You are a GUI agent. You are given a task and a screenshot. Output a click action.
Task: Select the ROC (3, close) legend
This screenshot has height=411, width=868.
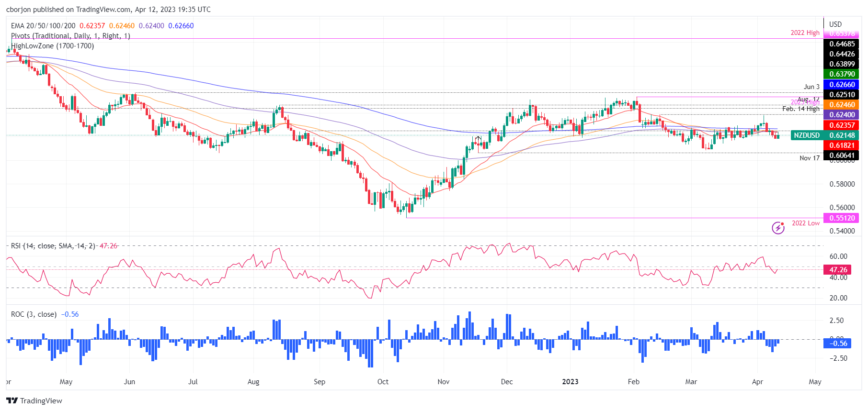[34, 314]
